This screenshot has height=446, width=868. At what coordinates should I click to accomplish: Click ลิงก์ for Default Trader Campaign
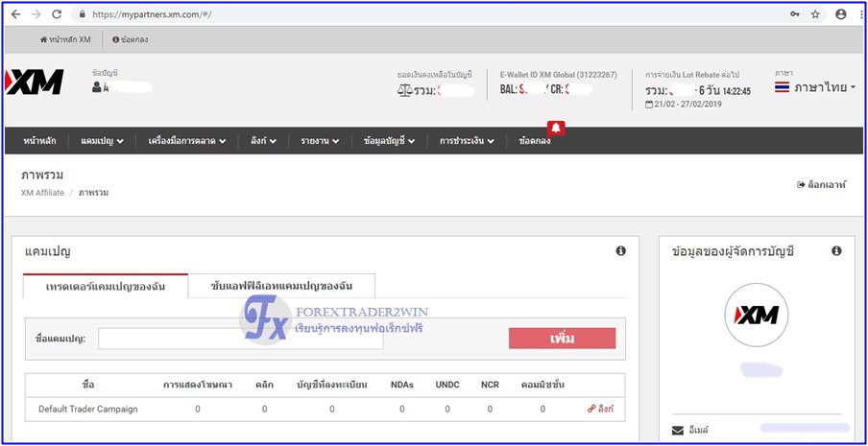[x=600, y=409]
